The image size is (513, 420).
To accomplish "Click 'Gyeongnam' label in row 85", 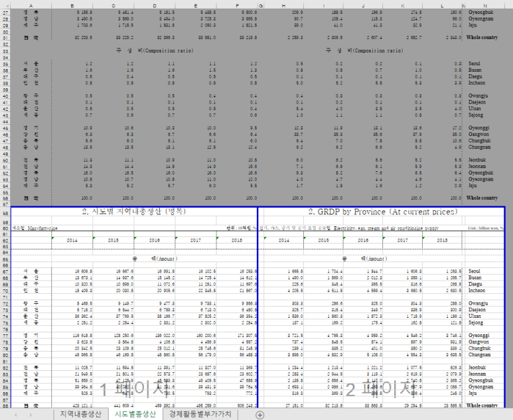I will point(480,387).
